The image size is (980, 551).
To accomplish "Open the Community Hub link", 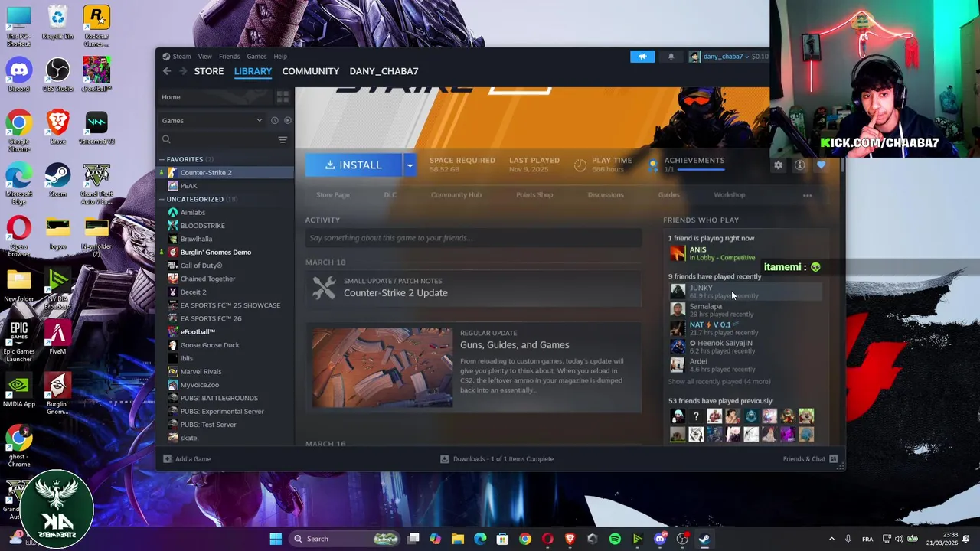I will tap(456, 195).
